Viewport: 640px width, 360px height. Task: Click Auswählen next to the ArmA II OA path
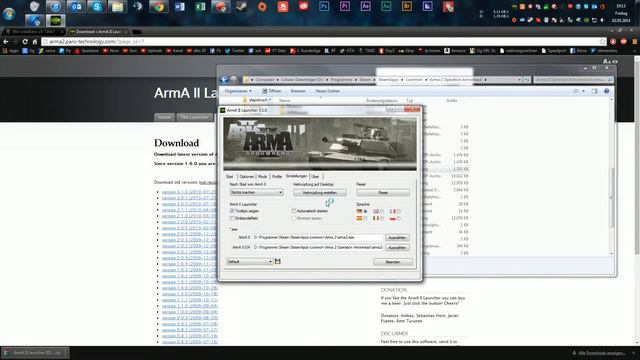coord(397,247)
